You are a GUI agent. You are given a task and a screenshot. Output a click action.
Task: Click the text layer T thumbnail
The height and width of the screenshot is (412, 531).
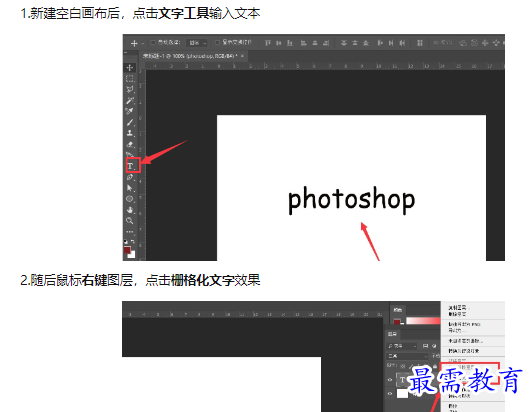(402, 380)
